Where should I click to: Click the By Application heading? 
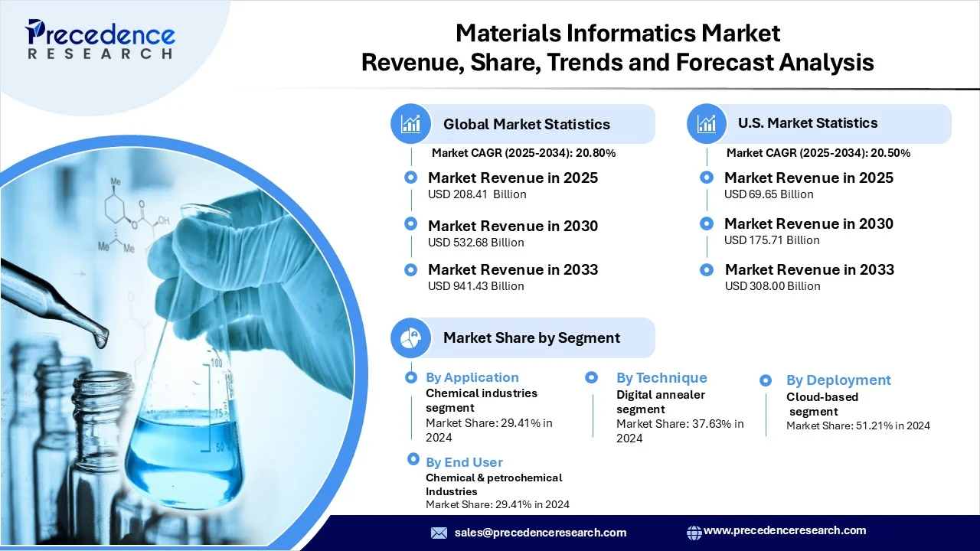[472, 377]
